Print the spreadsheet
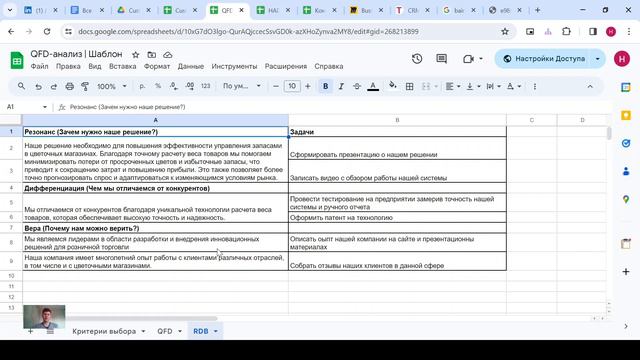640x360 pixels. 69,87
